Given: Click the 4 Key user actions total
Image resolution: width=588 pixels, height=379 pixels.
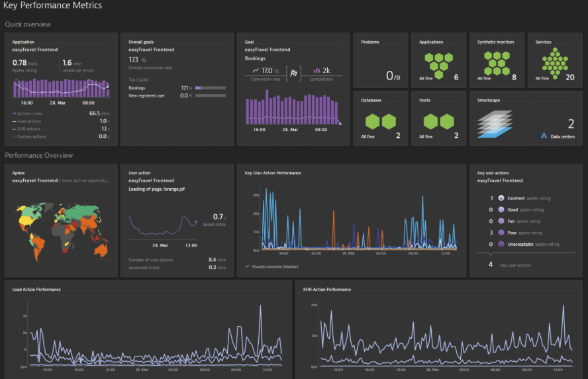Looking at the screenshot, I should click(491, 264).
